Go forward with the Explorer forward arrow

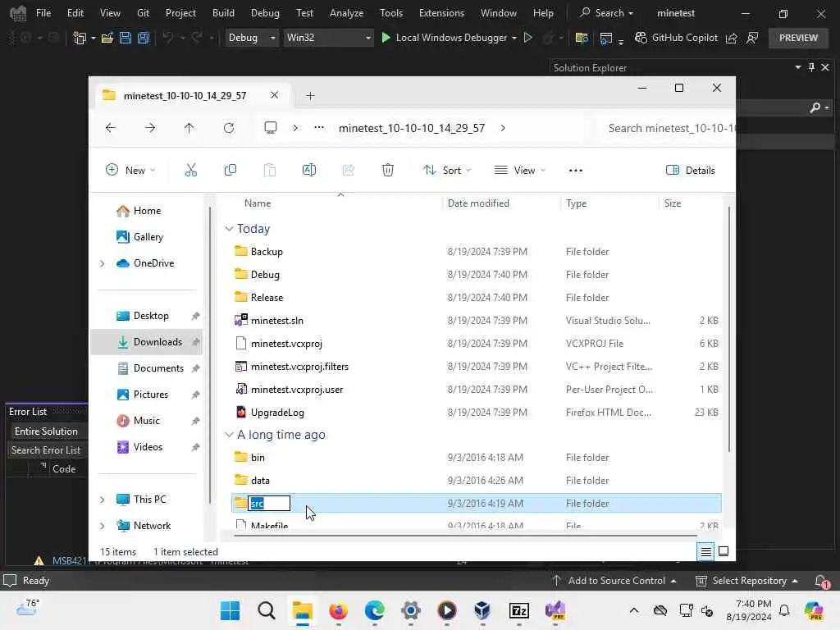click(x=150, y=128)
